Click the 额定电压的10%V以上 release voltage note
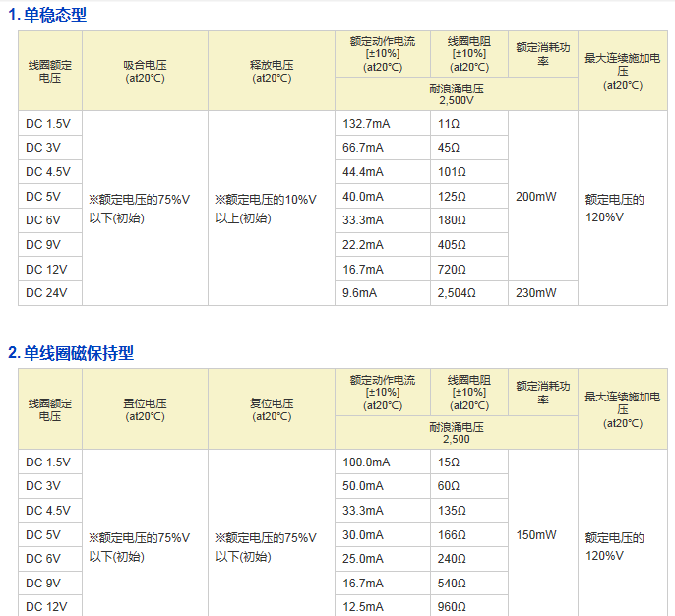 [266, 209]
